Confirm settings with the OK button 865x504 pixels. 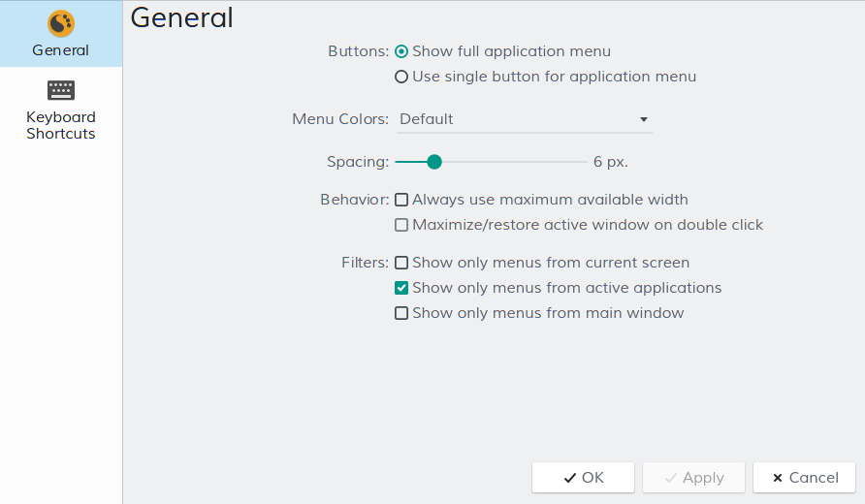[x=583, y=478]
